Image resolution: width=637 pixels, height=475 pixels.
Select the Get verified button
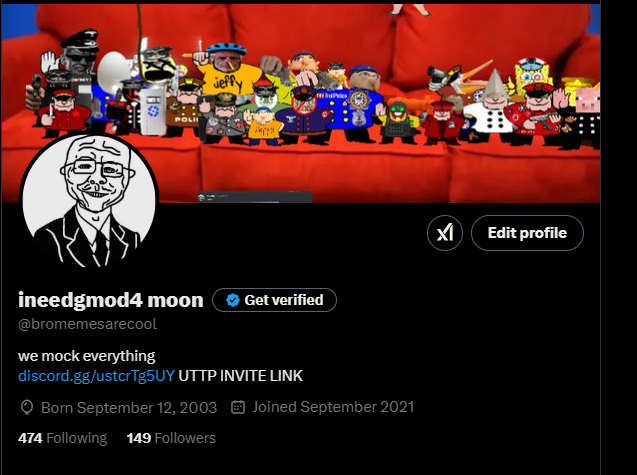[x=274, y=300]
